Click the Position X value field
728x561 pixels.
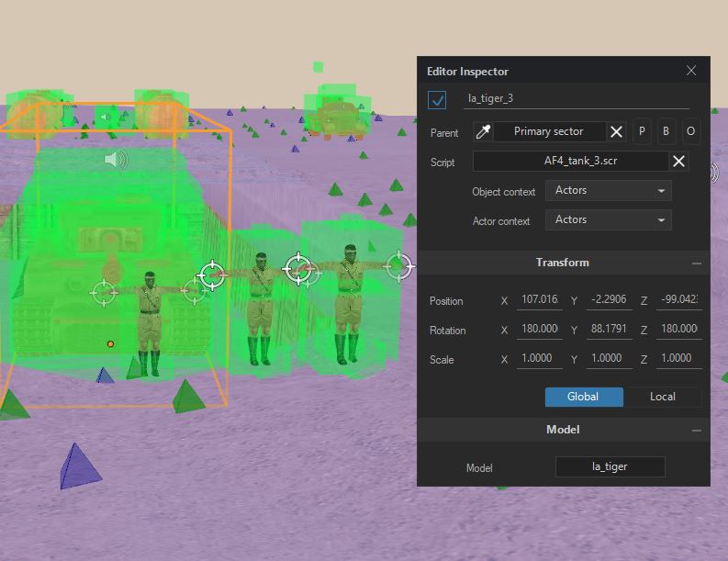(539, 301)
